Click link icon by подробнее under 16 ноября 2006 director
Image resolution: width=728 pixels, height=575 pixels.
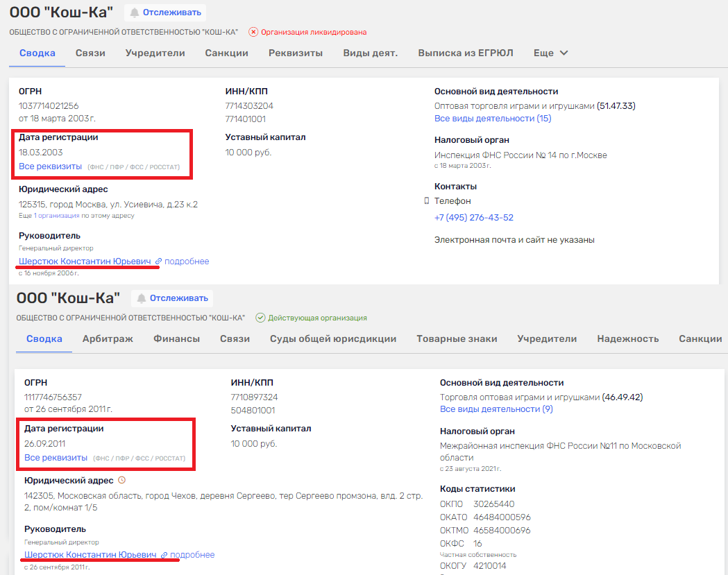(x=158, y=261)
